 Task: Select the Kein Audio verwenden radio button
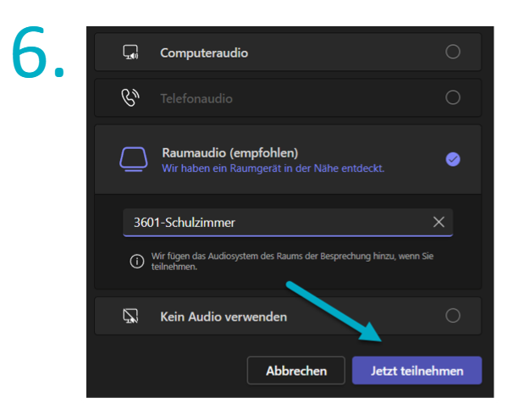point(453,316)
